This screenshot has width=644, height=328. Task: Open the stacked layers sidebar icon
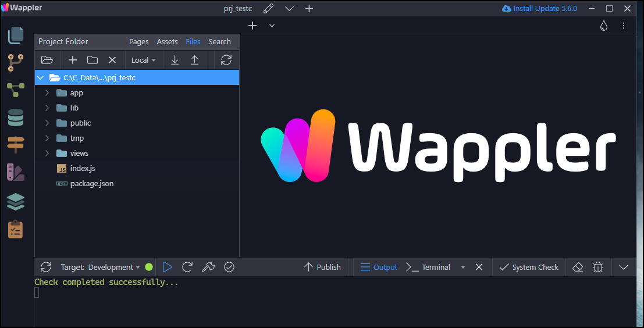coord(16,202)
